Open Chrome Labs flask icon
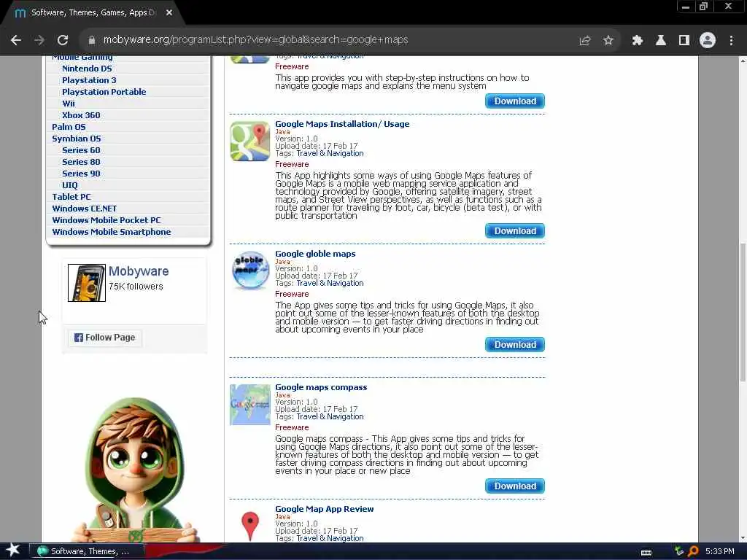This screenshot has width=747, height=560. pos(661,41)
